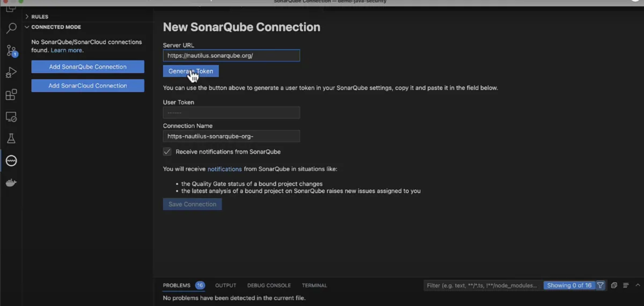Open the Remote Explorer view

point(11,117)
